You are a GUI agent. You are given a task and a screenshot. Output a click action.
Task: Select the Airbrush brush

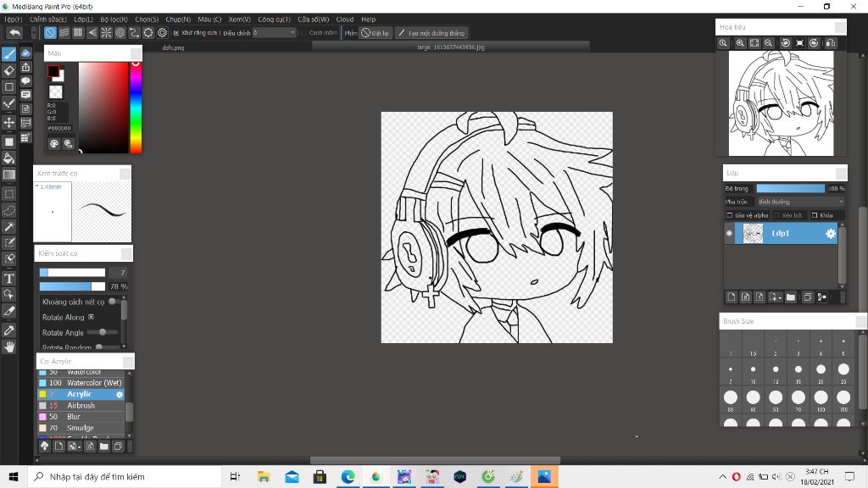(81, 406)
